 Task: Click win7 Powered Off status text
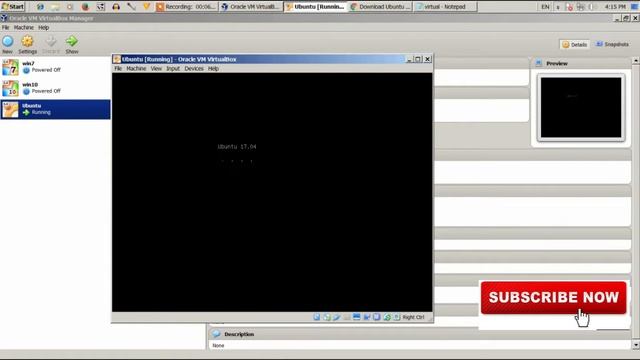click(46, 70)
